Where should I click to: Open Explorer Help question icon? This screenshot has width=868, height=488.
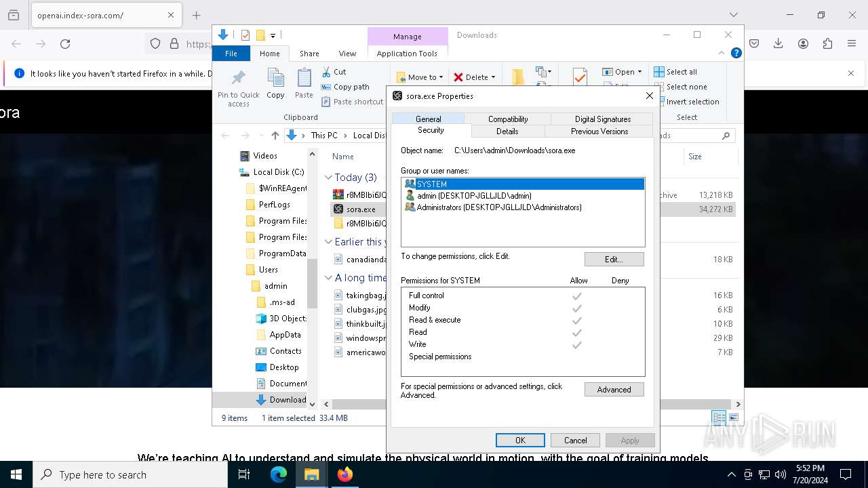coord(736,53)
